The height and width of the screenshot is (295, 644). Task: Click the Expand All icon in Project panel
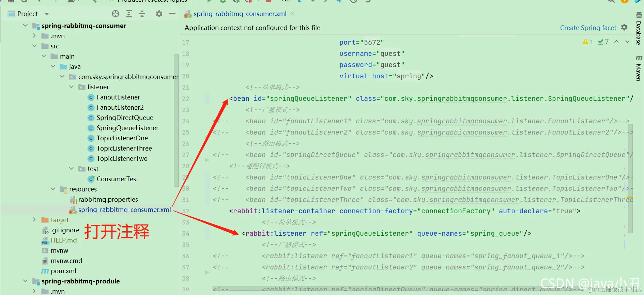tap(129, 14)
